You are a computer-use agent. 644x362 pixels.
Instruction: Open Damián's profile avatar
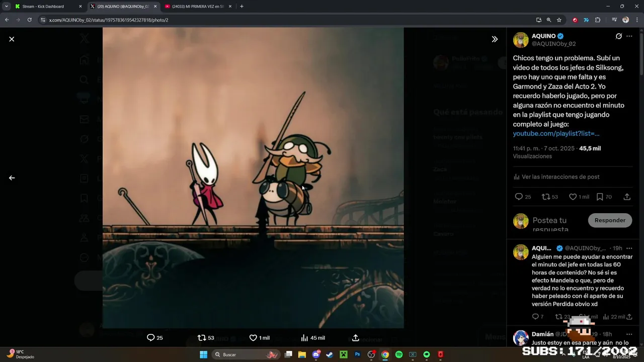click(521, 338)
